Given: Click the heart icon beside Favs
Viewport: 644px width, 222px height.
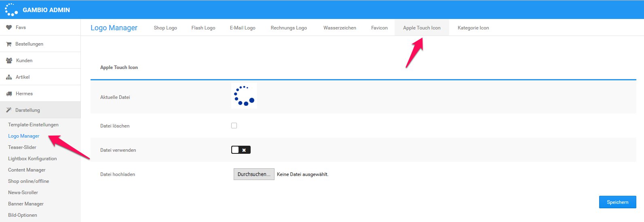Looking at the screenshot, I should pyautogui.click(x=9, y=27).
